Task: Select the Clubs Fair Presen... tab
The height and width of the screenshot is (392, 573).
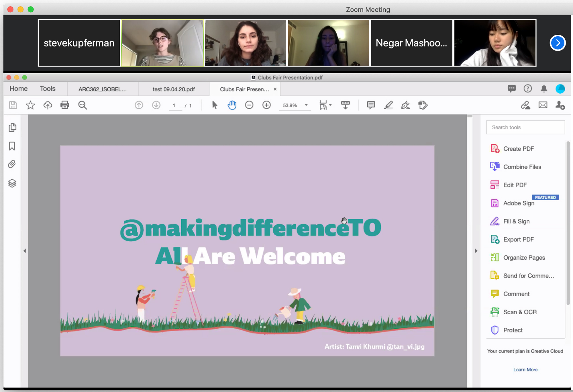Action: [244, 89]
